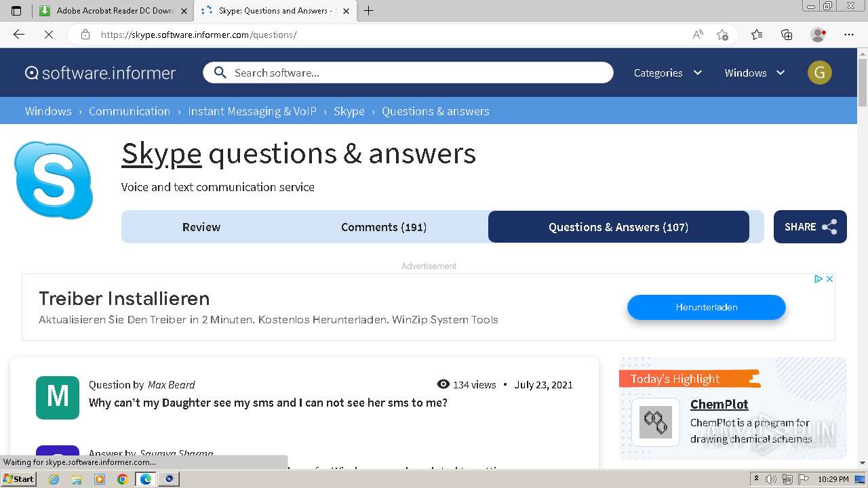Screen dimensions: 868x488
Task: Open Instant Messaging & VoIP breadcrumb
Action: tap(252, 111)
